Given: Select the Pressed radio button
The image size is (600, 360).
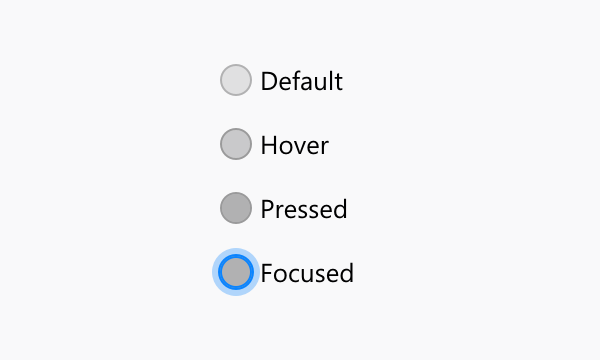Looking at the screenshot, I should (236, 208).
